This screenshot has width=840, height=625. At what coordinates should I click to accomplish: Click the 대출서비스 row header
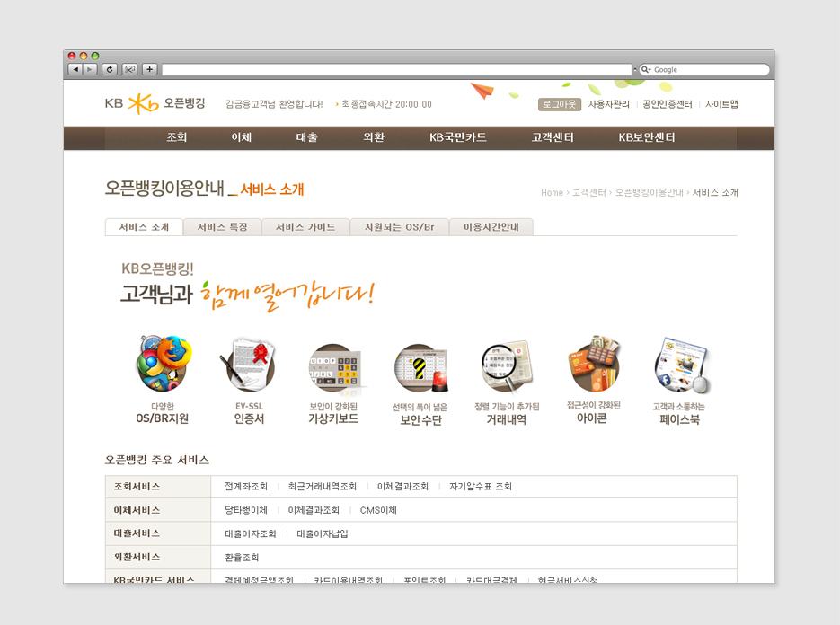pos(158,533)
